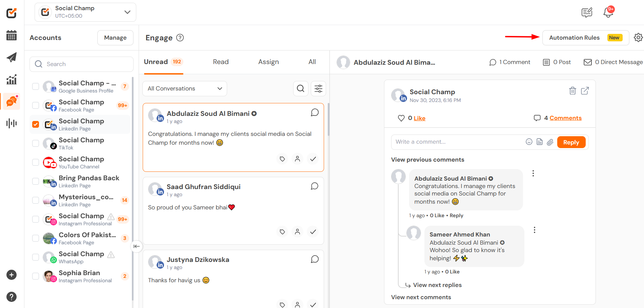Open comment bubble on Justyna Dzikowska's card

[x=315, y=259]
